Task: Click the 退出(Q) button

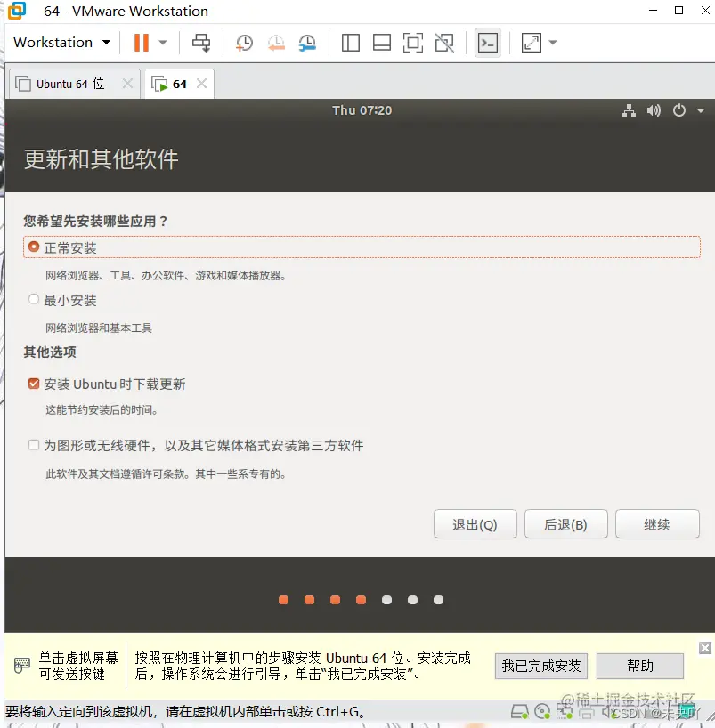Action: 475,524
